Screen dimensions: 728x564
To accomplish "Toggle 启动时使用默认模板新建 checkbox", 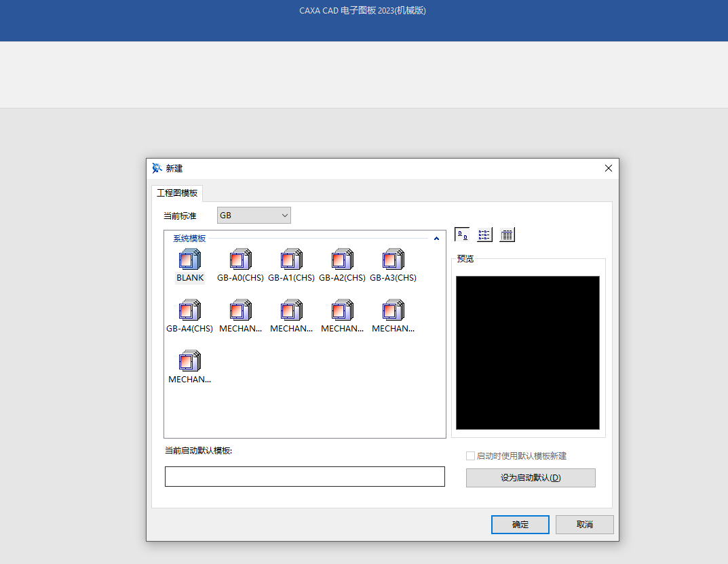I will [470, 456].
